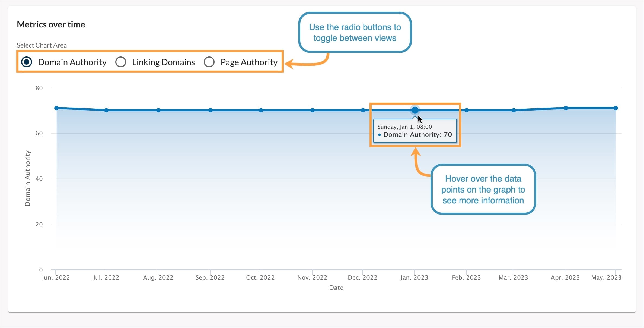Click the Dec. 2022 data point

[x=363, y=110]
